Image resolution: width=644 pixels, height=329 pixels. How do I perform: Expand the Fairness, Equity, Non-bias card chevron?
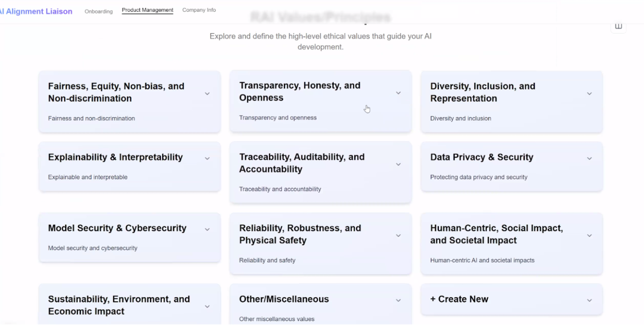click(x=207, y=94)
